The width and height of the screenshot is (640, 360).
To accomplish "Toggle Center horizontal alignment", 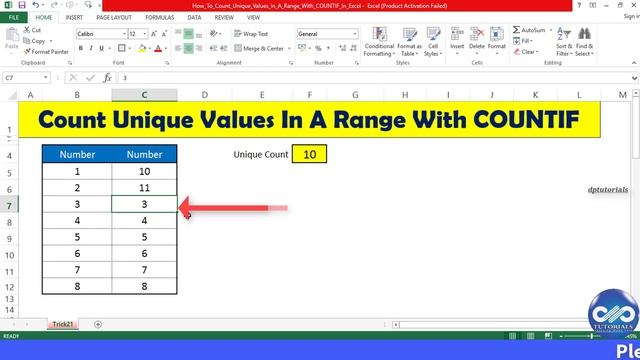I will point(188,48).
